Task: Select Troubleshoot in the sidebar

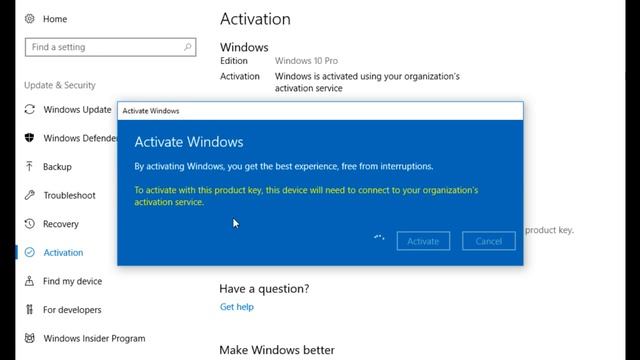Action: coord(69,195)
